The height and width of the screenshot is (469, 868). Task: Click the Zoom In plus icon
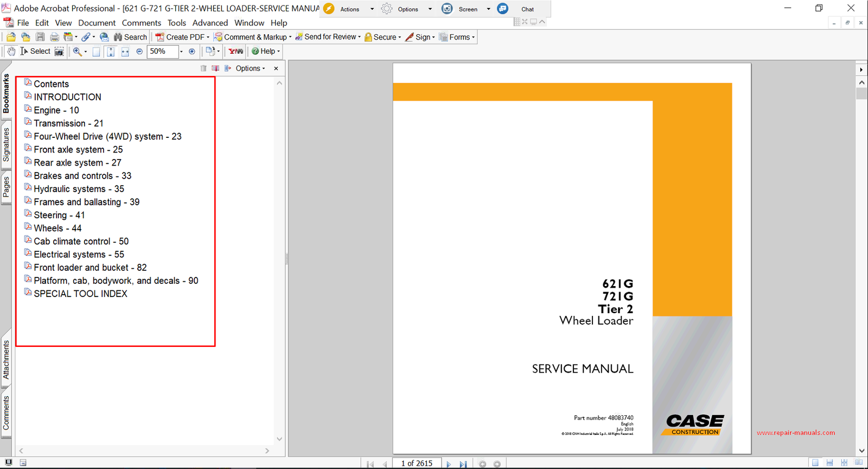click(x=192, y=52)
